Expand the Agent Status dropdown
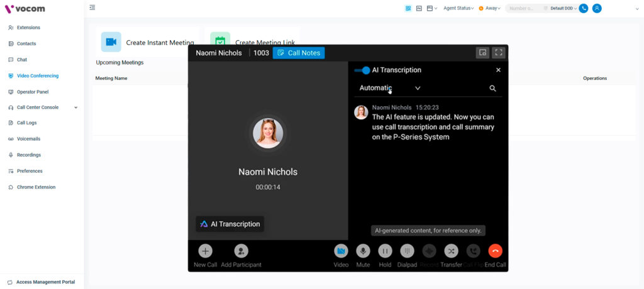 458,8
